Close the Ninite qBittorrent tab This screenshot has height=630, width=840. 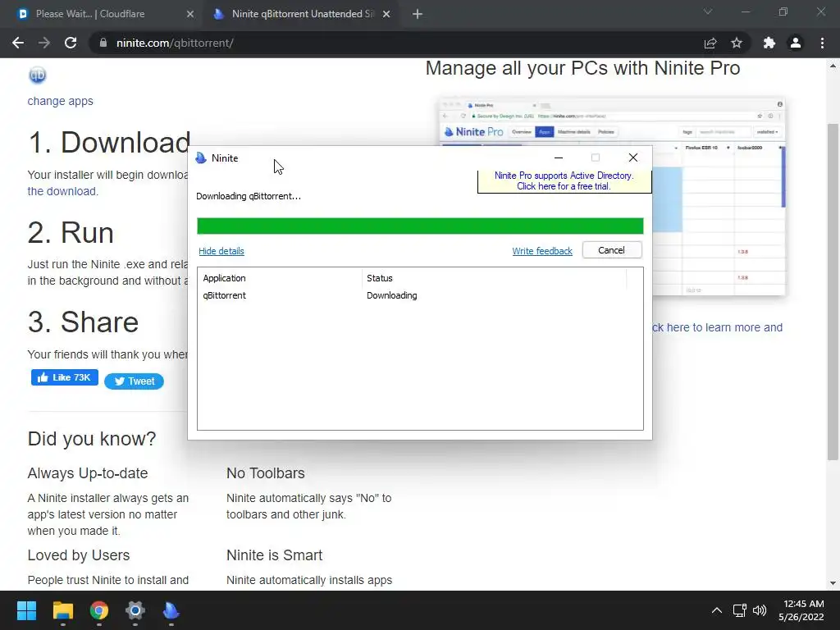tap(386, 14)
